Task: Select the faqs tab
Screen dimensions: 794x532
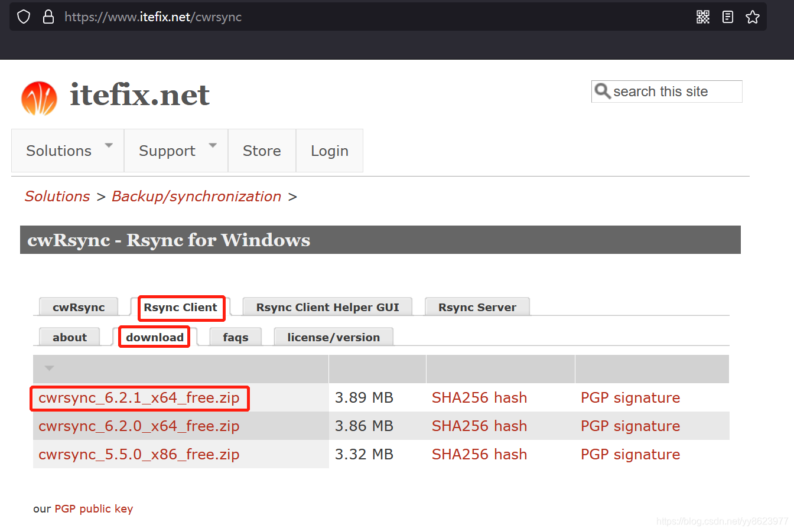Action: pos(235,337)
